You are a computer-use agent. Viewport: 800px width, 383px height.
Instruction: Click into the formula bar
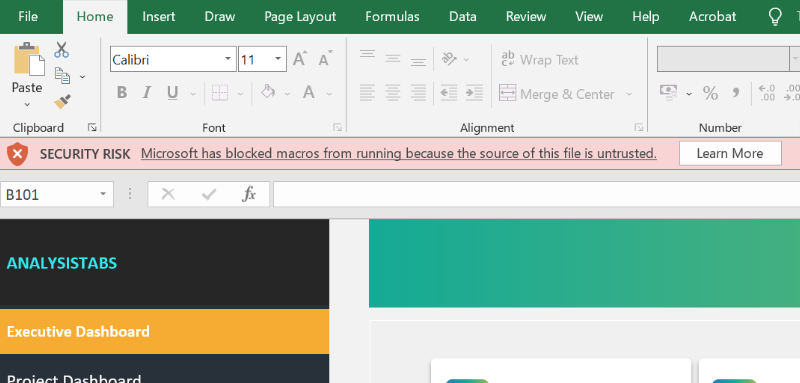pyautogui.click(x=536, y=194)
